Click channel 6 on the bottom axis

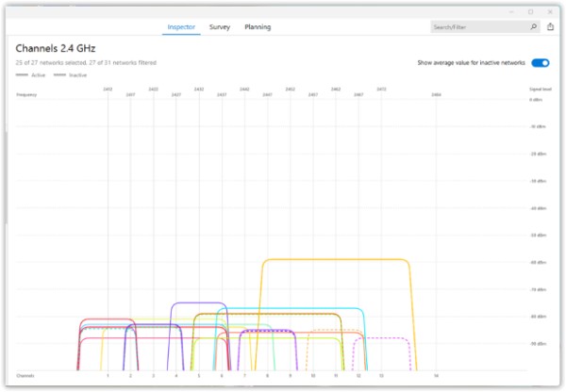pyautogui.click(x=222, y=375)
